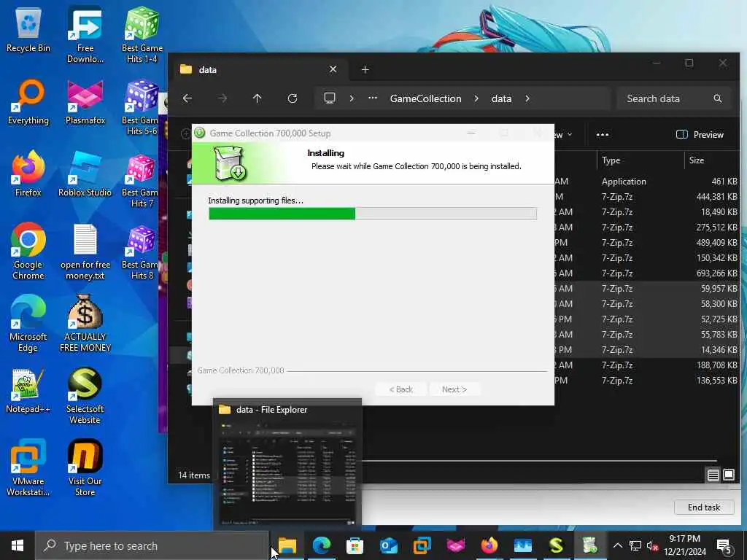Click the search magnifier in Explorer

718,98
